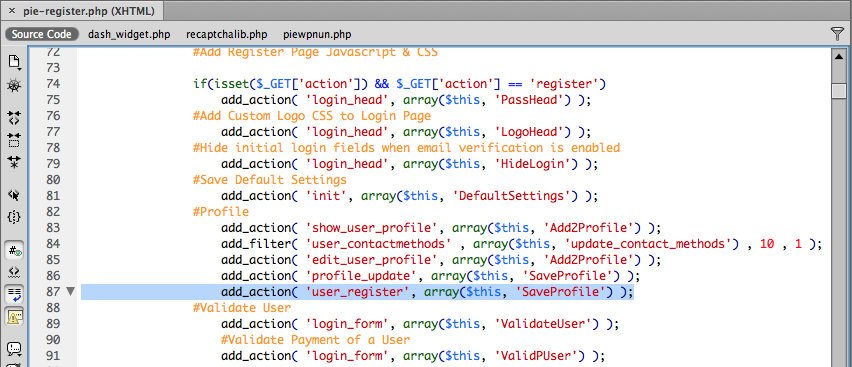Click the vertical scrollbar thumb
This screenshot has width=852, height=367.
pyautogui.click(x=839, y=90)
